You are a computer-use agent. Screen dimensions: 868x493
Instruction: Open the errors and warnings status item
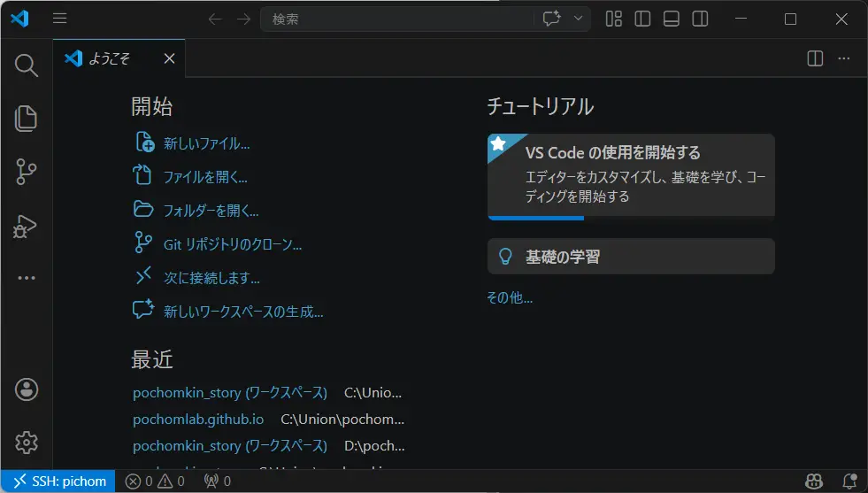coord(155,481)
